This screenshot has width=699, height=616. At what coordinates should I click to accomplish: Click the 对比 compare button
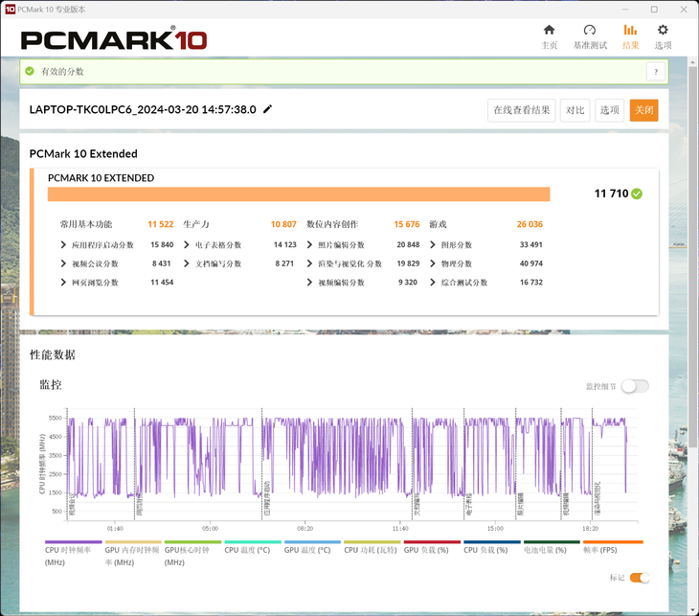pos(575,110)
